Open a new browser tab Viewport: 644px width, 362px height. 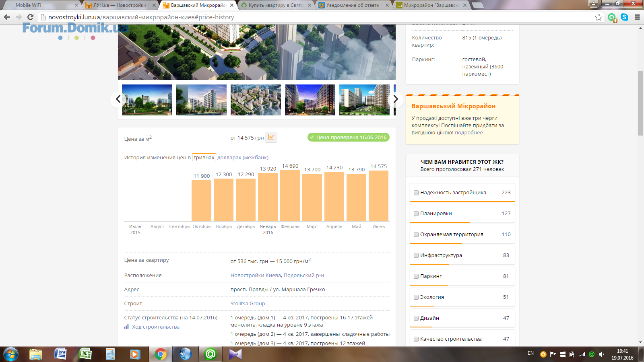[x=477, y=5]
